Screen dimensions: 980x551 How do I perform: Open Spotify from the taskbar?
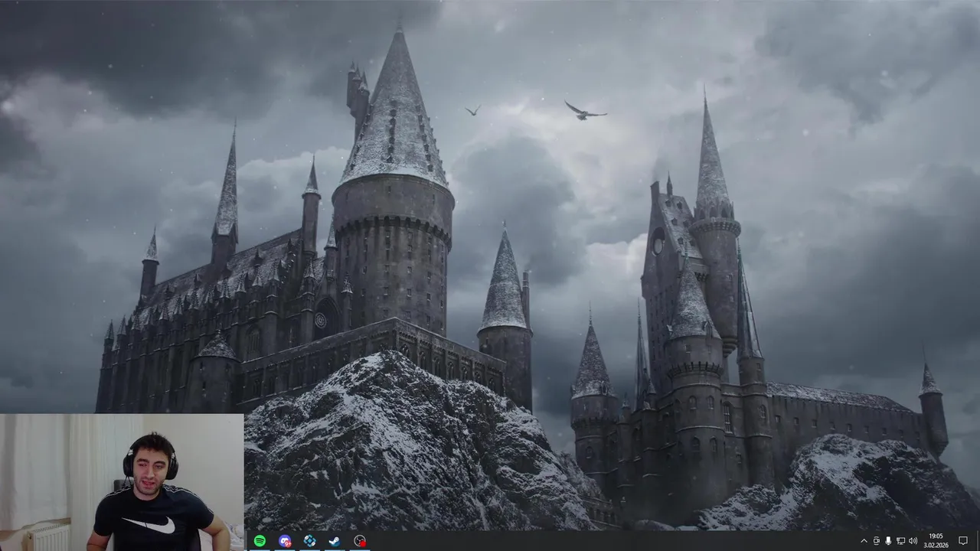coord(260,541)
